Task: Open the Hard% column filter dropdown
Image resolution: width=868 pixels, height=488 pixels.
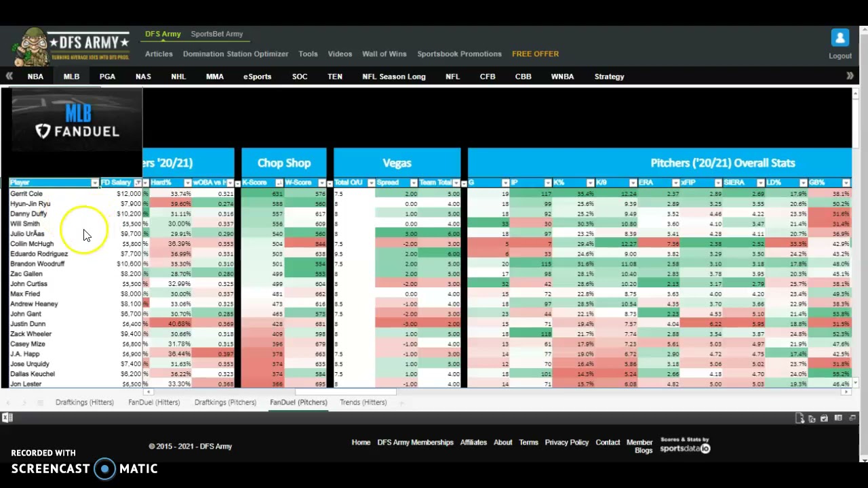Action: pos(187,183)
